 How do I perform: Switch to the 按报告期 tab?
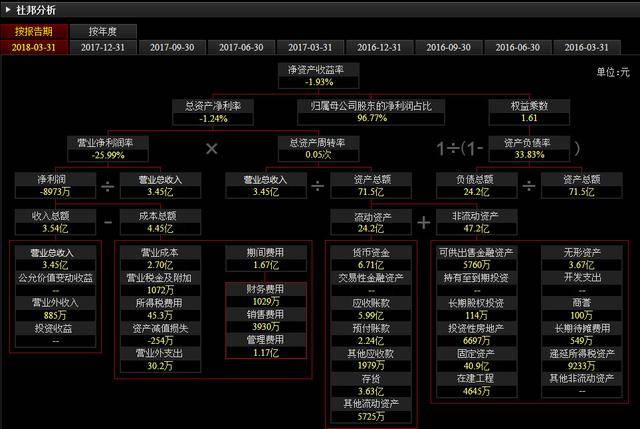[36, 31]
